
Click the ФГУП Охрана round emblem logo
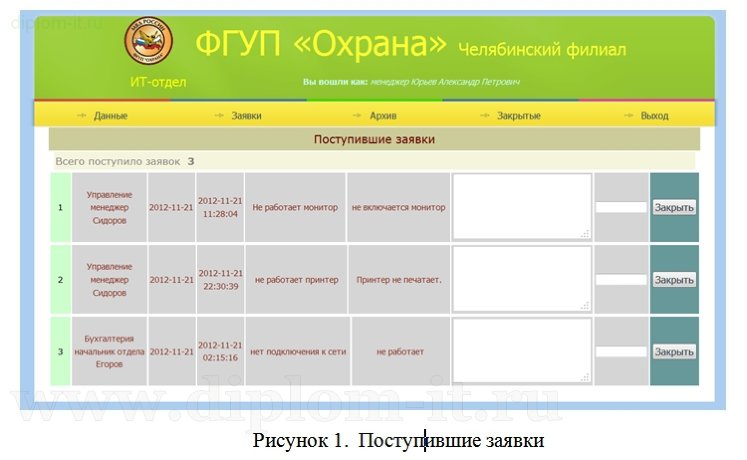(x=148, y=41)
